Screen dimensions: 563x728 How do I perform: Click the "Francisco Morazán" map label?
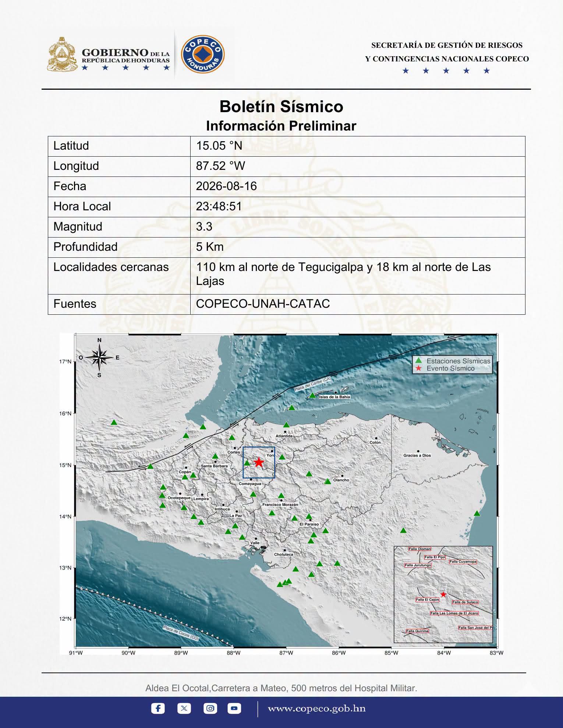point(280,505)
